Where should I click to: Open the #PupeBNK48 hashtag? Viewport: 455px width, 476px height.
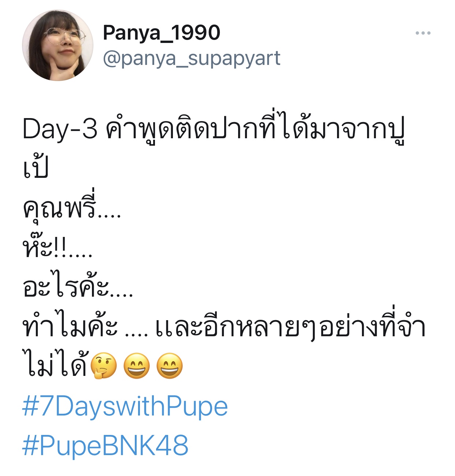tap(105, 446)
